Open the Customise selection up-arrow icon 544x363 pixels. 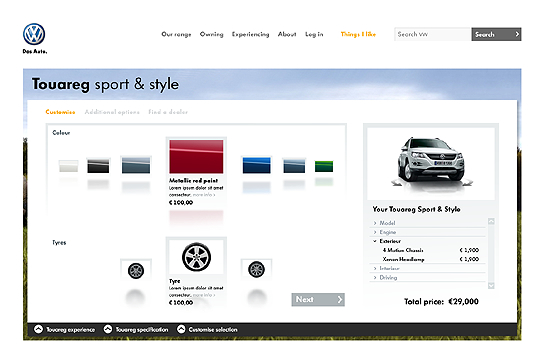click(x=181, y=329)
